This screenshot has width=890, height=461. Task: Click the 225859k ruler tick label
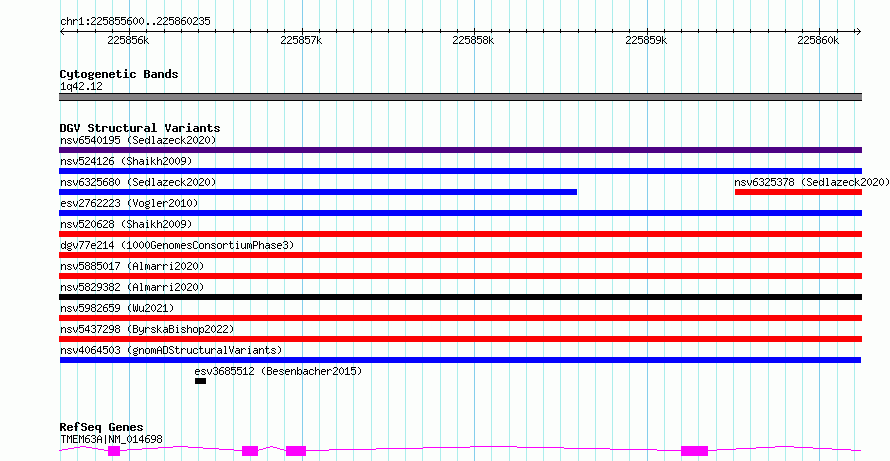(646, 40)
